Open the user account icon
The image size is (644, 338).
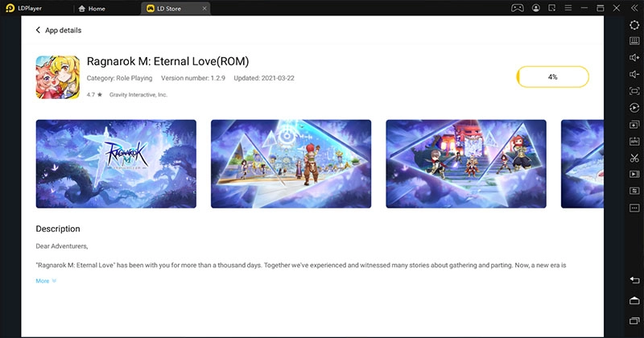[536, 8]
